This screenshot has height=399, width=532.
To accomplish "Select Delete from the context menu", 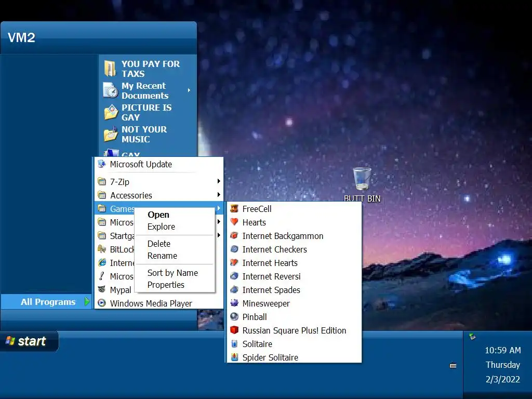I will click(x=159, y=244).
